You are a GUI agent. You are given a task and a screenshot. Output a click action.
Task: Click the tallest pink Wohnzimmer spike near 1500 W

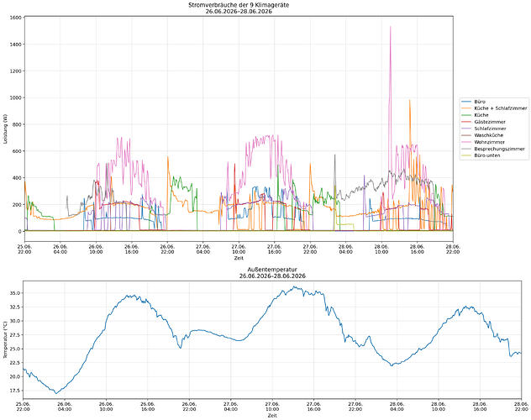pyautogui.click(x=391, y=27)
